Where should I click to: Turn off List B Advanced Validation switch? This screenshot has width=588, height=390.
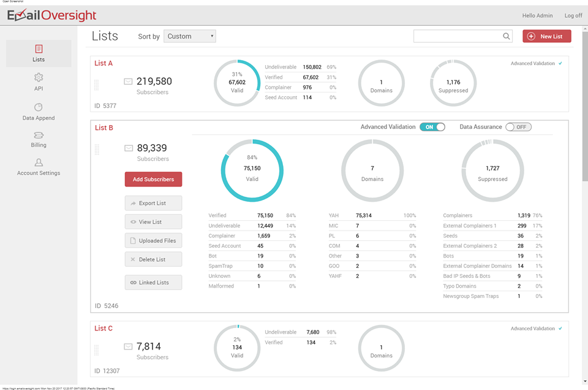[432, 127]
